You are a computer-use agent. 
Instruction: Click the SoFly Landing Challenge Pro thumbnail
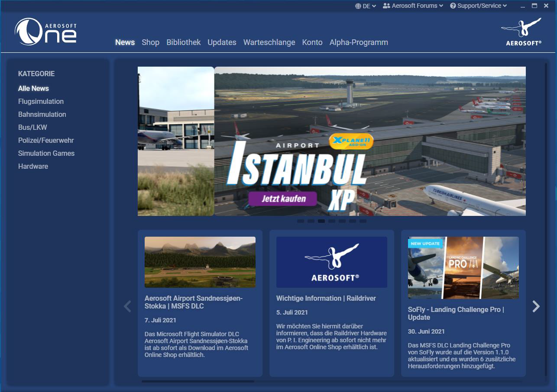[x=463, y=267]
